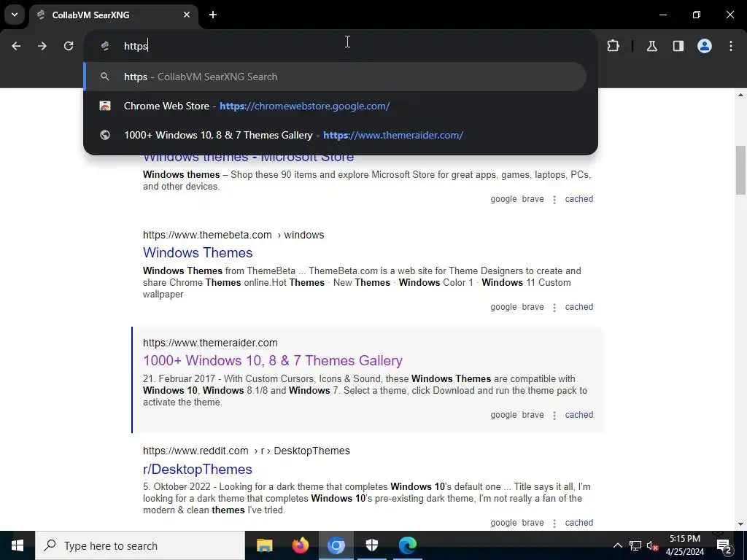Expand three-dot options for reddit DesktopThemes result
747x560 pixels.
click(x=554, y=524)
